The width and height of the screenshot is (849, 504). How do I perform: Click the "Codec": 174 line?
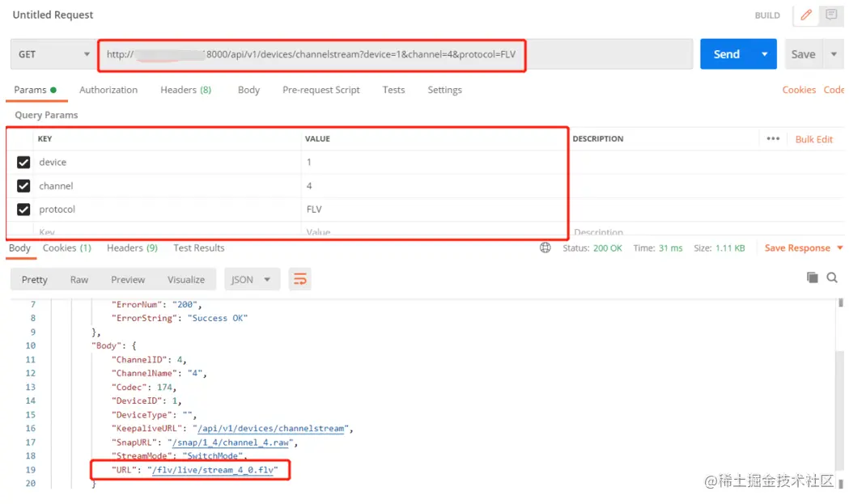[x=143, y=387]
